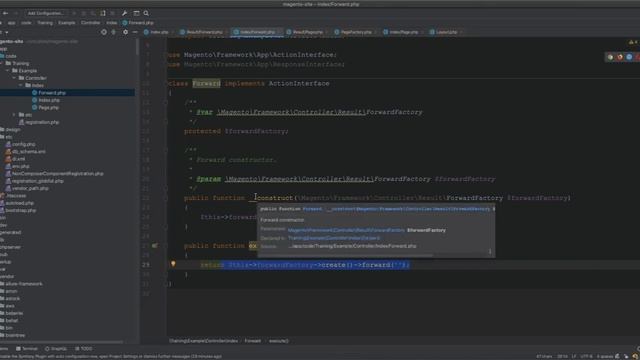Click the LF line separator status widget

pyautogui.click(x=574, y=356)
